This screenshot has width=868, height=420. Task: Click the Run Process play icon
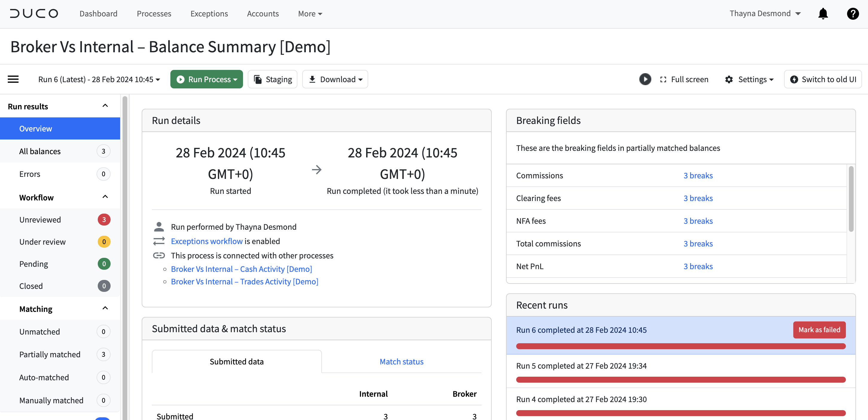click(x=181, y=79)
